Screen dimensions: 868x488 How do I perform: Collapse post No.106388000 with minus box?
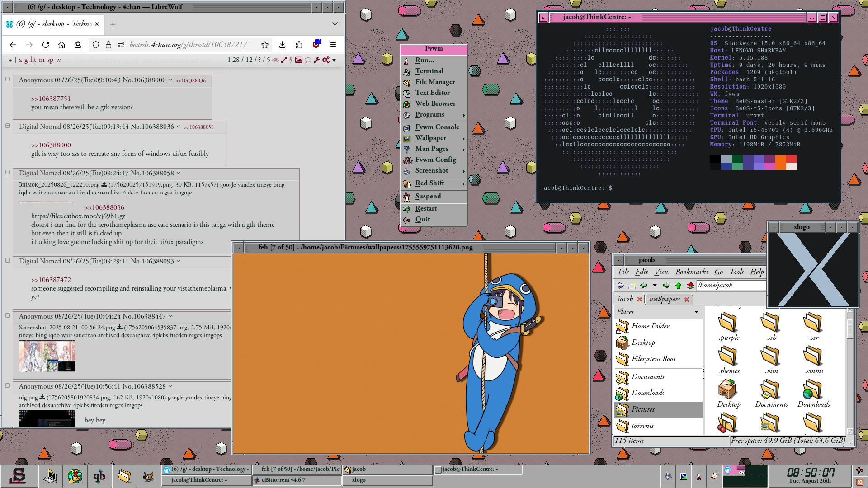pos(8,79)
